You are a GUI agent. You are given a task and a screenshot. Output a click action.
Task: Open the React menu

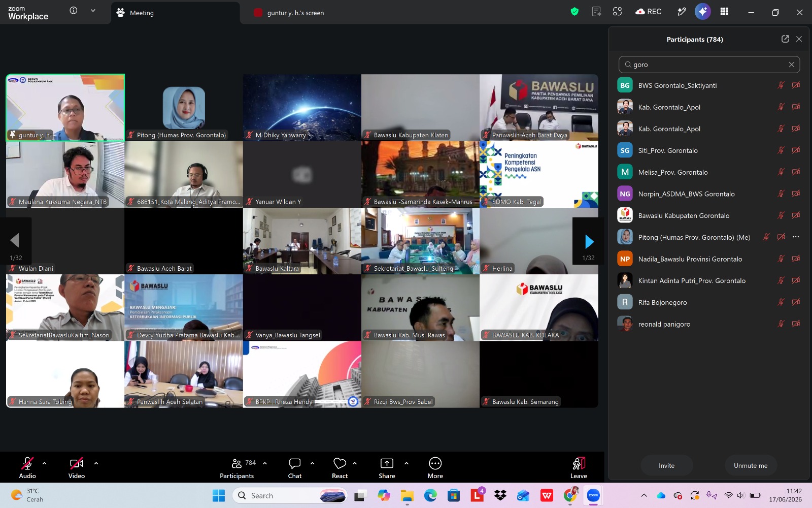[340, 467]
